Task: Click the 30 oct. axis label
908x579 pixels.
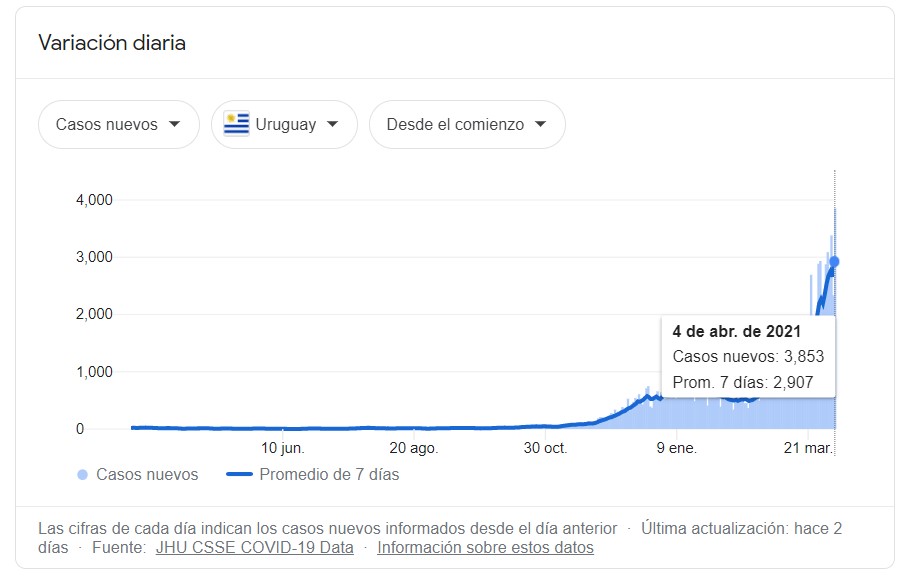Action: tap(545, 448)
